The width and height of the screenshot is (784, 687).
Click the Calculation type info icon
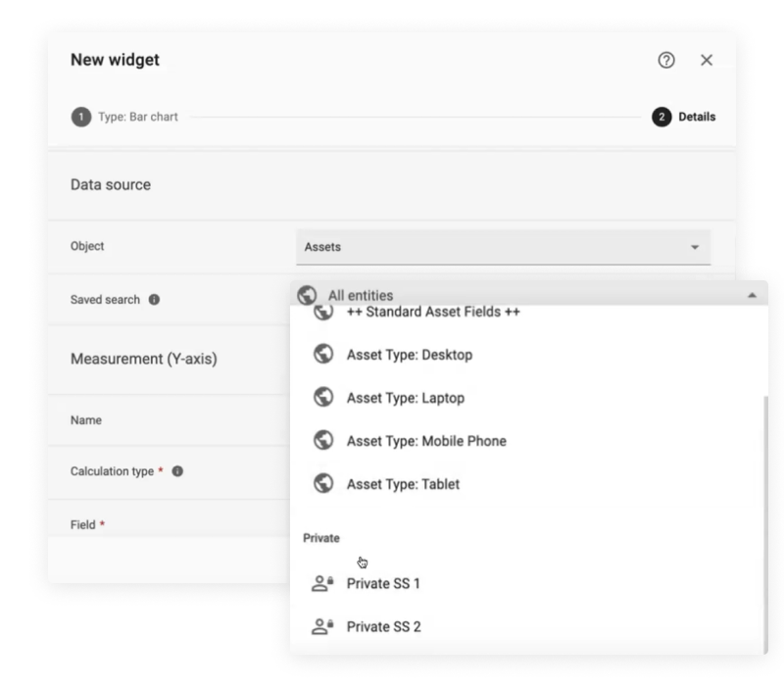coord(178,471)
